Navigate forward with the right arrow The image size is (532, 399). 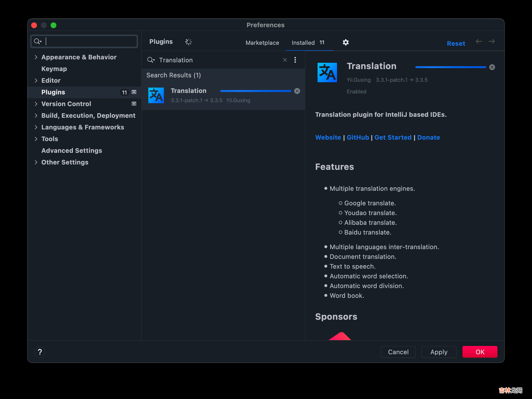pos(492,41)
